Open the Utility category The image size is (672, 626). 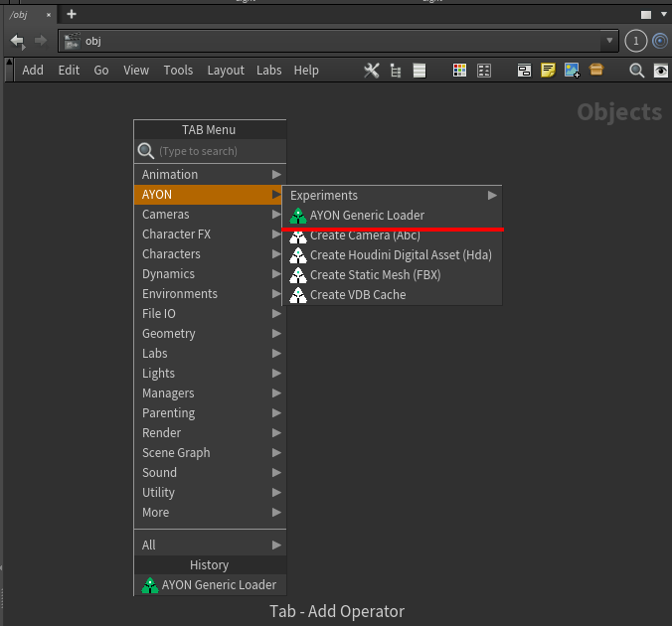click(x=210, y=492)
